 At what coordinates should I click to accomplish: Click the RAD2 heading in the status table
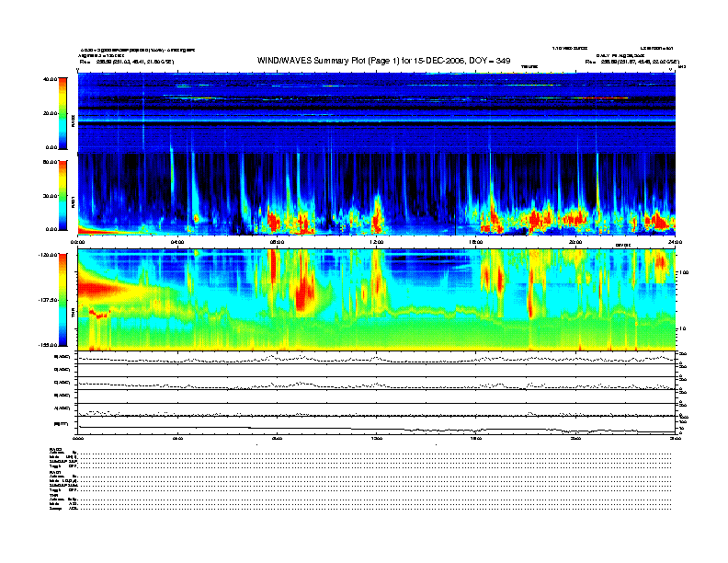56,449
